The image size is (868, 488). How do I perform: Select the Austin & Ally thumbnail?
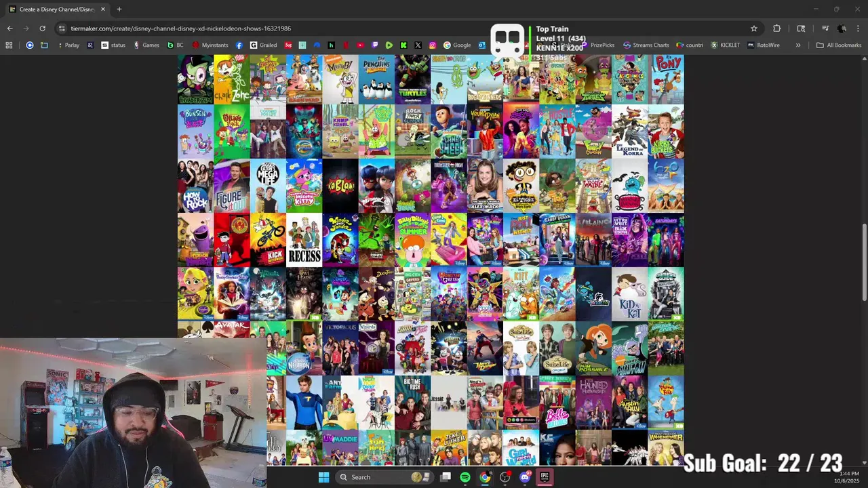(x=629, y=403)
